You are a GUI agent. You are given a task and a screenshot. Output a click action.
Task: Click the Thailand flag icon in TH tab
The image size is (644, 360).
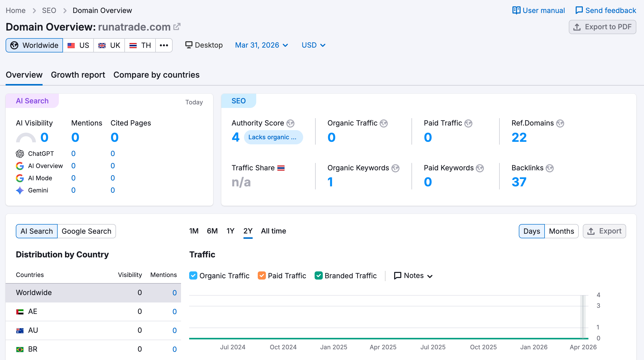[133, 45]
